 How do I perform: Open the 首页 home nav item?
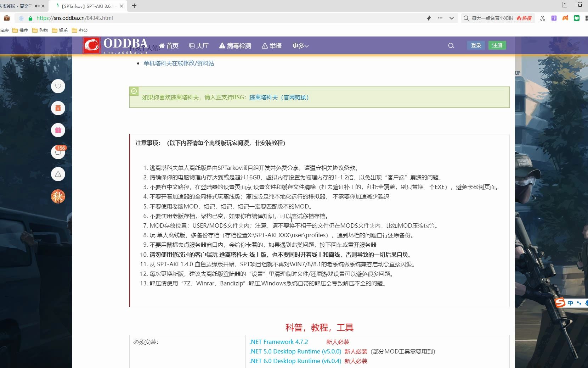click(169, 46)
